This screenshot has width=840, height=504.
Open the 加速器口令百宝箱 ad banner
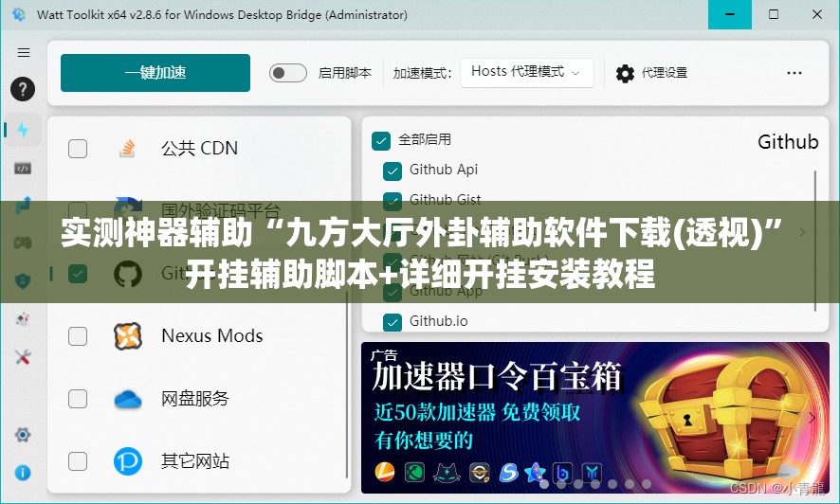pyautogui.click(x=595, y=418)
